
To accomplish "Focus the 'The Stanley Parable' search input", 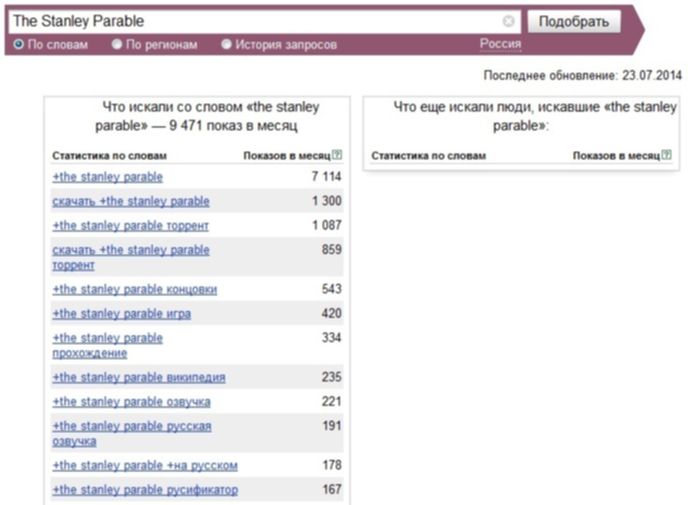I will click(x=263, y=21).
